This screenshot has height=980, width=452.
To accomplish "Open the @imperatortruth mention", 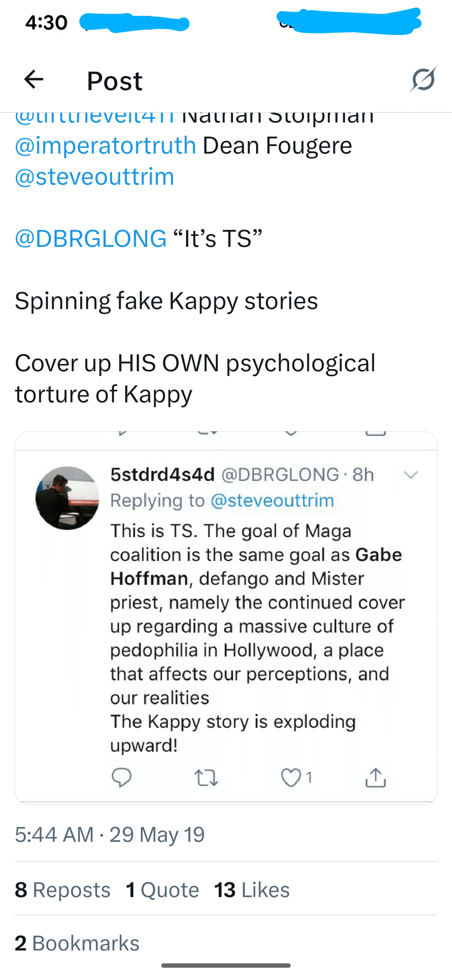I will click(106, 145).
